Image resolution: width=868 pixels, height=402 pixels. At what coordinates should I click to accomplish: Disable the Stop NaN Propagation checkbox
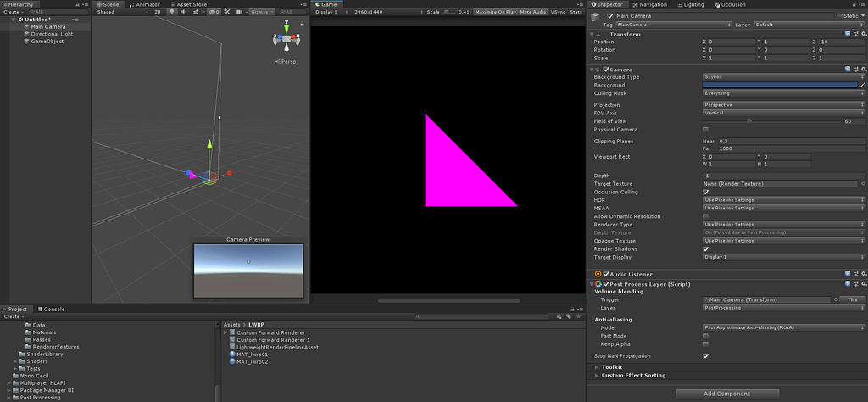point(706,356)
